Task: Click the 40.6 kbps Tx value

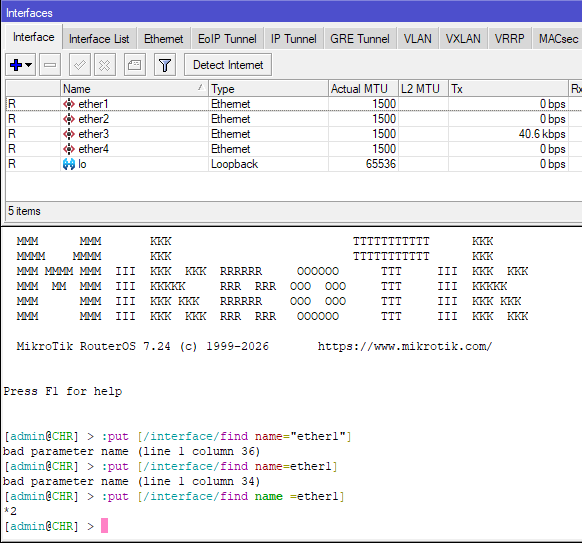Action: coord(542,134)
